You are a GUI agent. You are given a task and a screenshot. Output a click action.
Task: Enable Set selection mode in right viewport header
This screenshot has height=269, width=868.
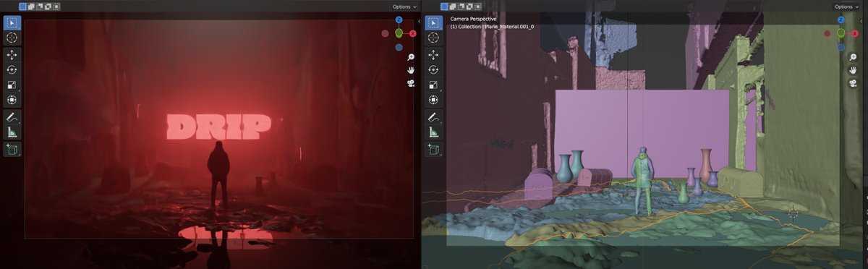pyautogui.click(x=445, y=7)
